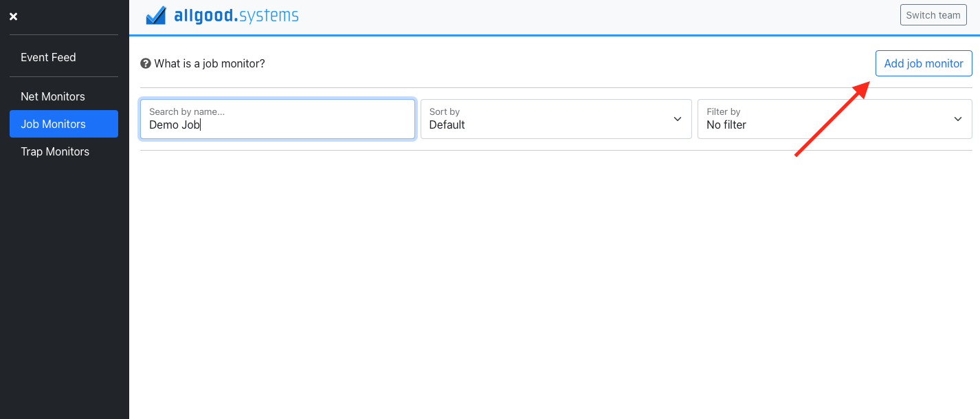Click inside the Search by name field
980x419 pixels.
click(277, 125)
